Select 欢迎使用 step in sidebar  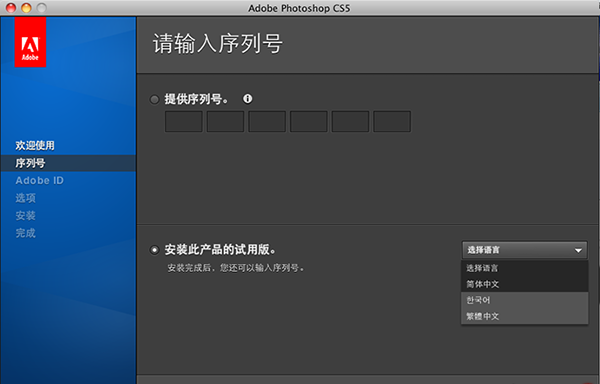(35, 145)
